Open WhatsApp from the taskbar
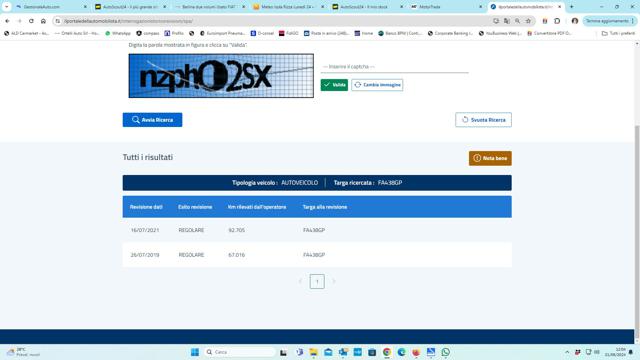The width and height of the screenshot is (640, 360). pyautogui.click(x=445, y=352)
